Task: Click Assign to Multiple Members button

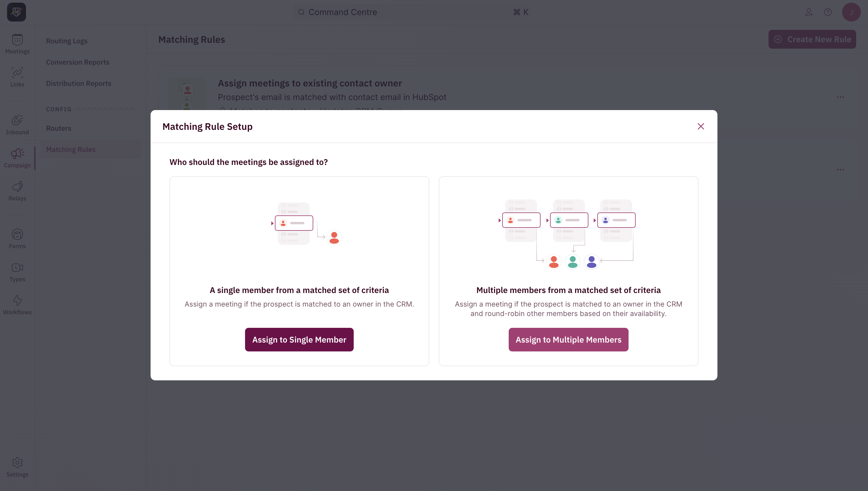Action: pos(568,339)
